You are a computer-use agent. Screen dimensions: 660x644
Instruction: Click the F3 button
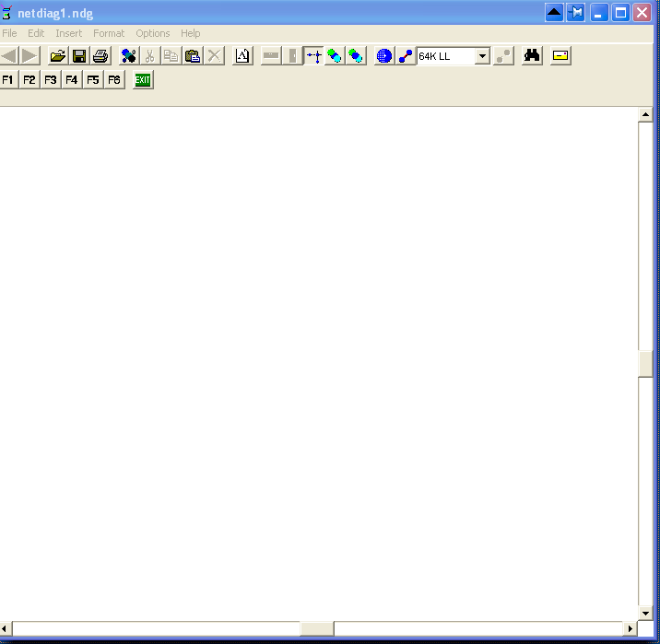[51, 79]
